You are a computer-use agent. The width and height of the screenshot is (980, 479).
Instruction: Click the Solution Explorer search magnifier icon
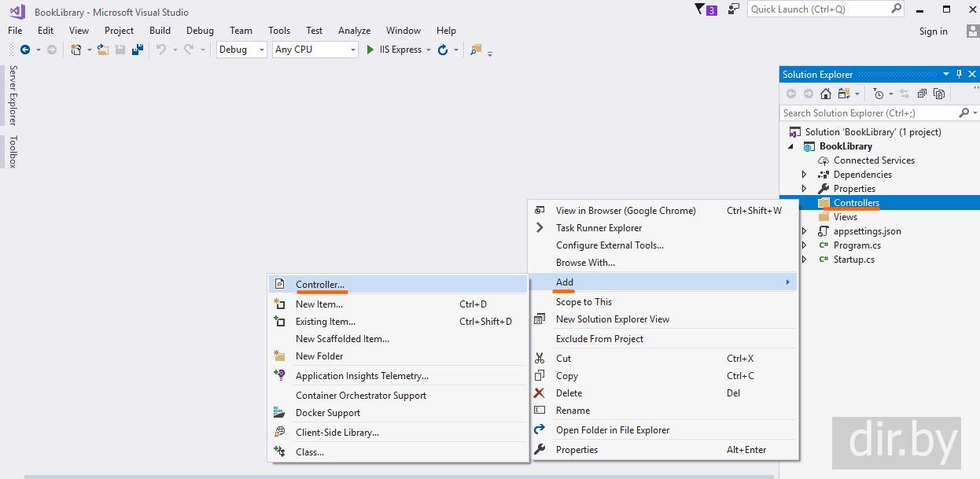click(x=964, y=113)
